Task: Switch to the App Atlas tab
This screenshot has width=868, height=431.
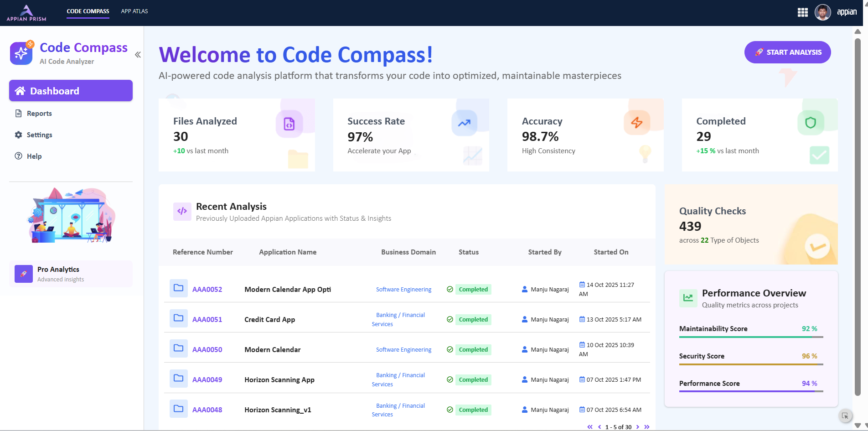Action: point(134,11)
